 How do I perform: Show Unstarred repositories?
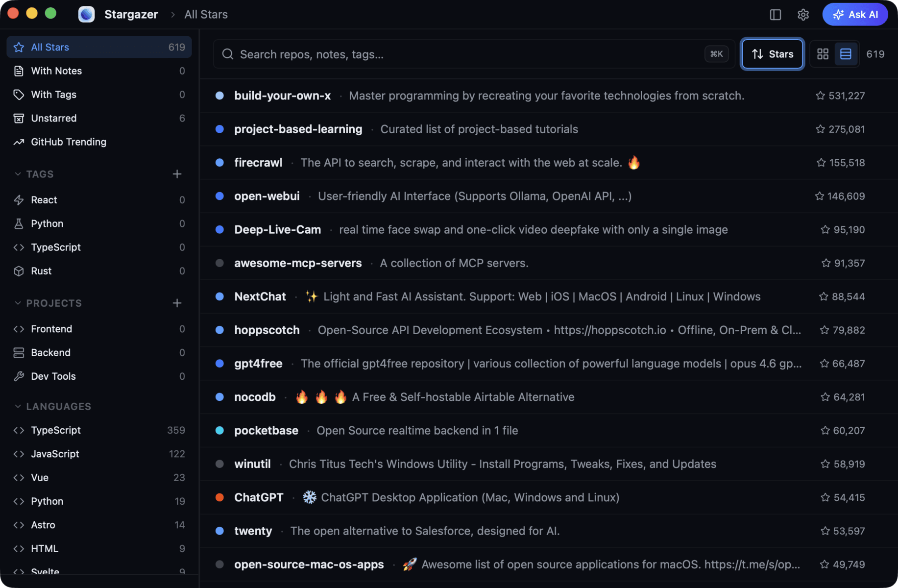99,118
